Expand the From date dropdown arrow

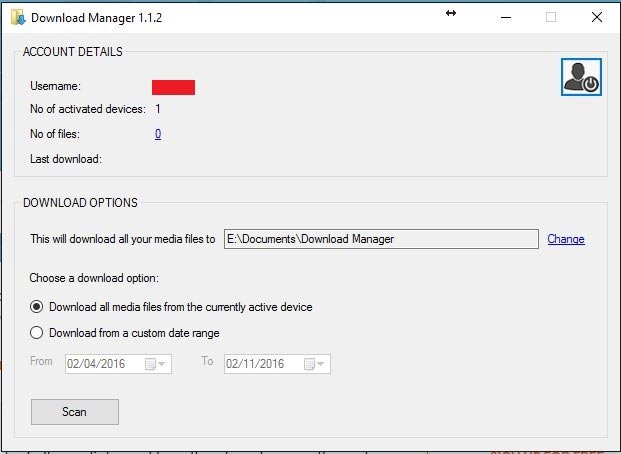(162, 364)
